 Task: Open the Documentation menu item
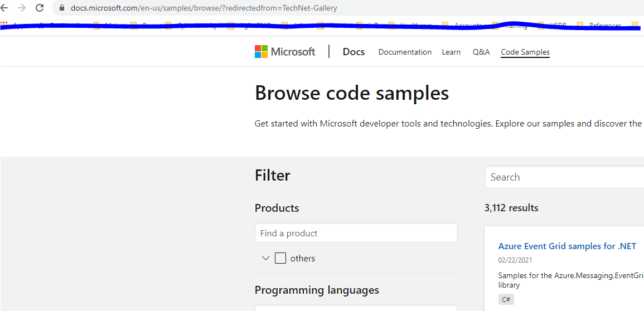click(x=405, y=52)
